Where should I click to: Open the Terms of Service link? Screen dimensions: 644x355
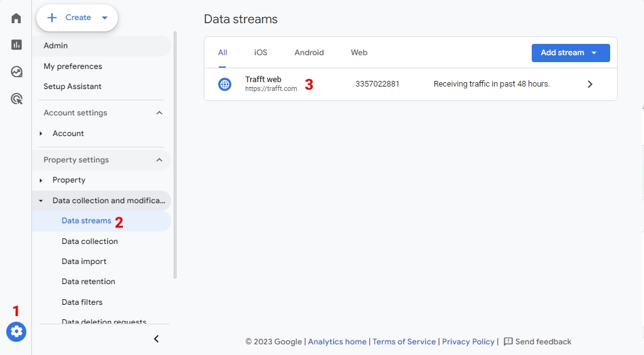point(404,342)
